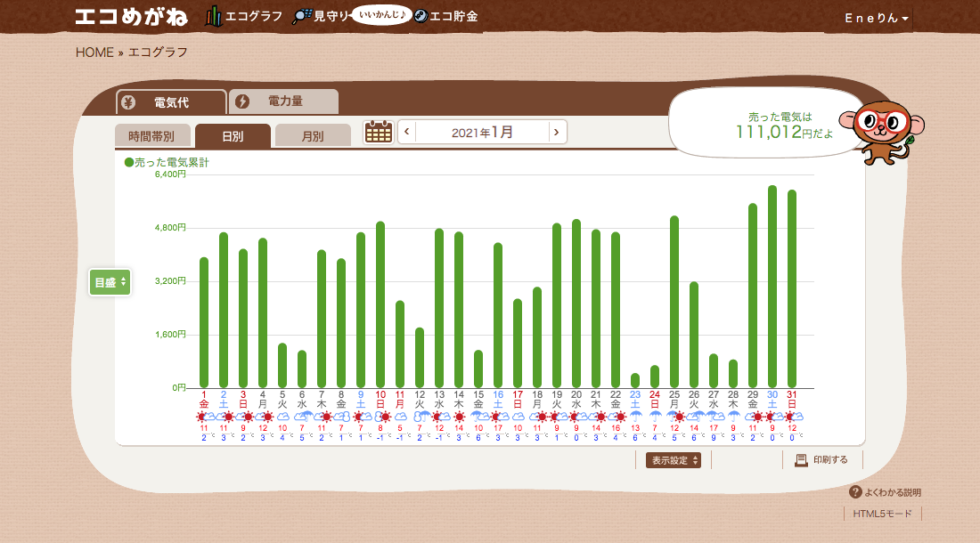Click the weather icon for day 28
Screen dimensions: 980x543
pos(733,417)
